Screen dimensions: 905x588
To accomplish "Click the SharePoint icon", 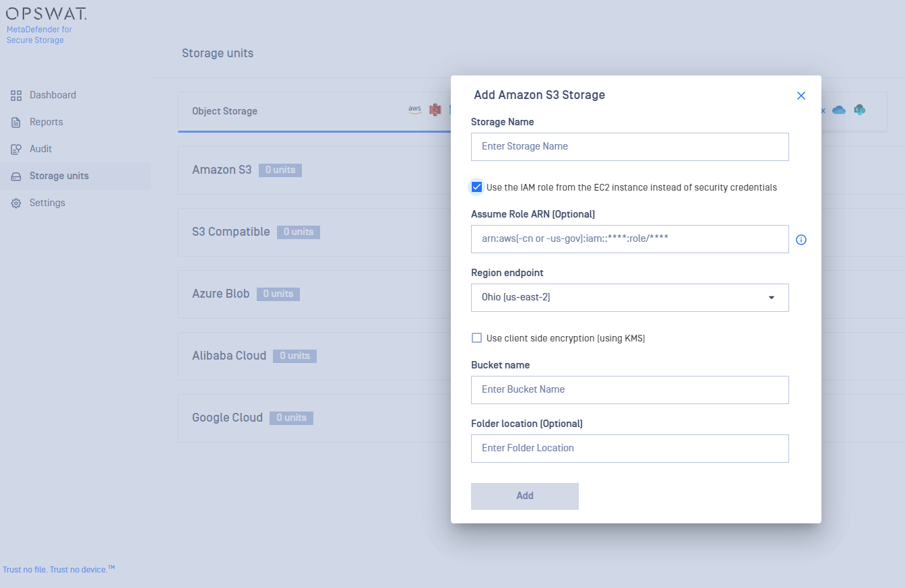I will coord(859,110).
